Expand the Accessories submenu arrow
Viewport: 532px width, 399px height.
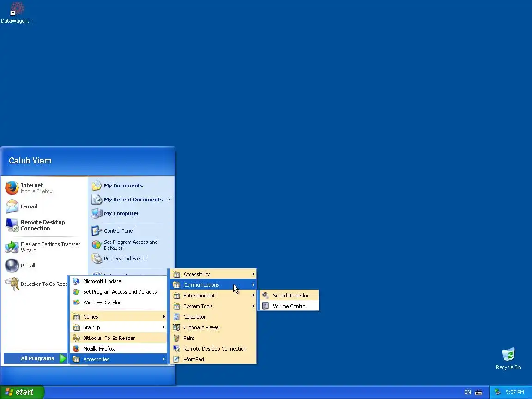[163, 359]
